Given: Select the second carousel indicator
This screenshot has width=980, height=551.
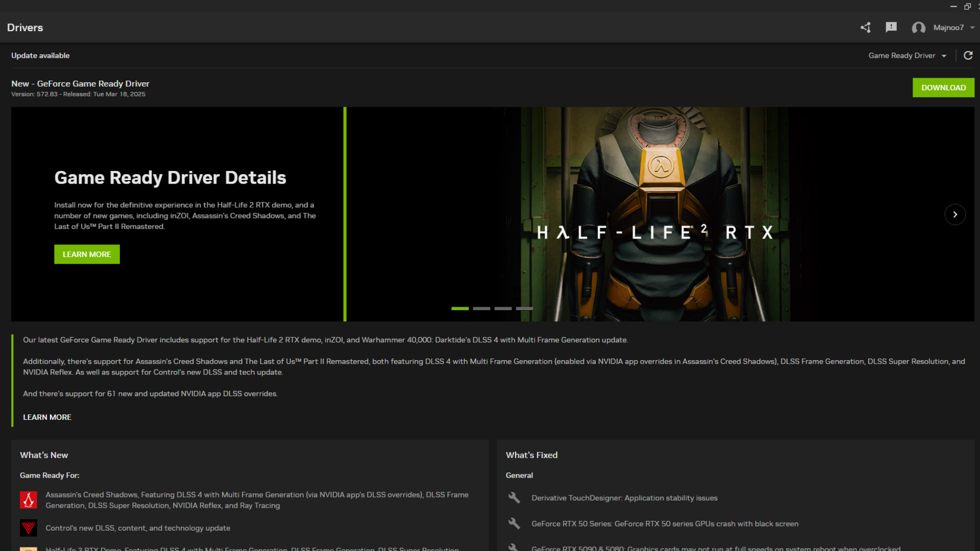Looking at the screenshot, I should pyautogui.click(x=481, y=309).
